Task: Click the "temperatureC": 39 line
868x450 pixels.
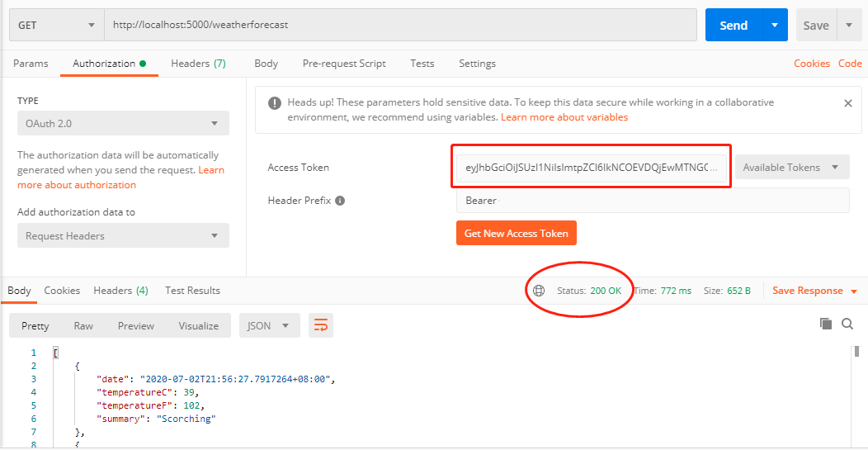Action: 148,392
